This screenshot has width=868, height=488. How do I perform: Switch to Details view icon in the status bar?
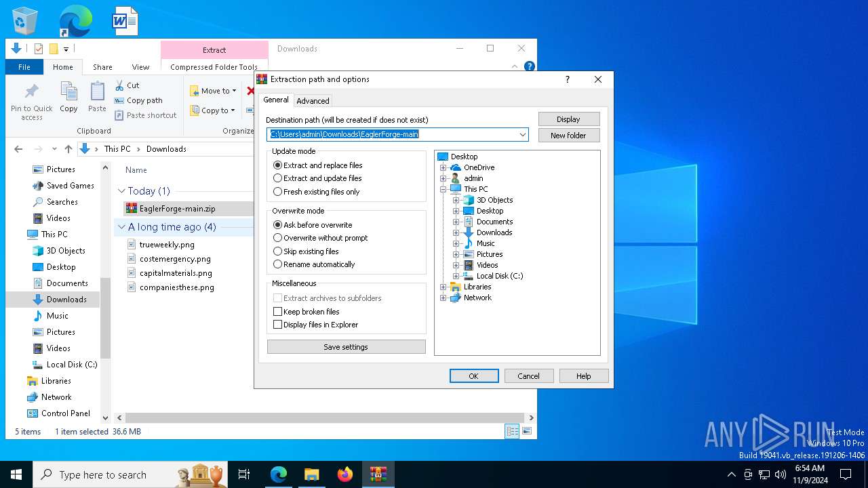coord(512,431)
